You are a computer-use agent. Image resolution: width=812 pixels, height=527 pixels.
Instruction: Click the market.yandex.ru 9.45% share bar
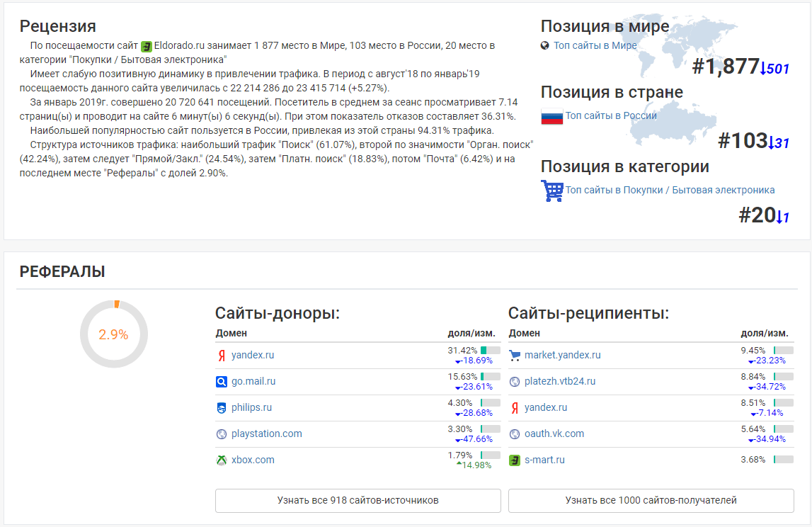coord(784,351)
